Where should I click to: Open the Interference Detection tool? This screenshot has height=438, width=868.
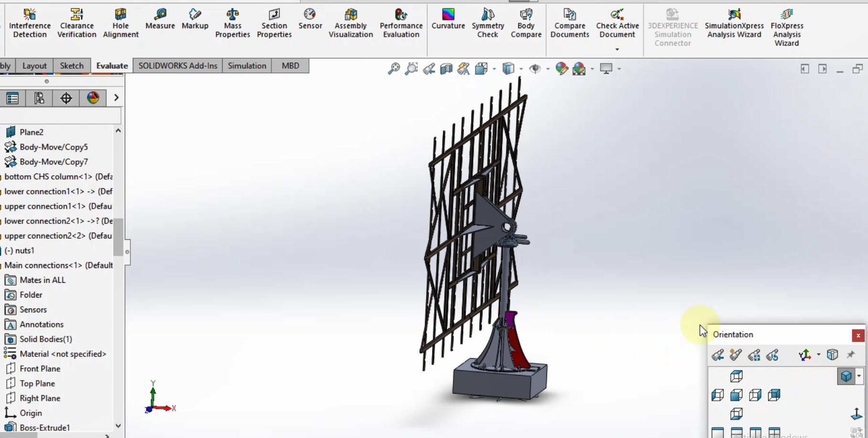pos(30,23)
